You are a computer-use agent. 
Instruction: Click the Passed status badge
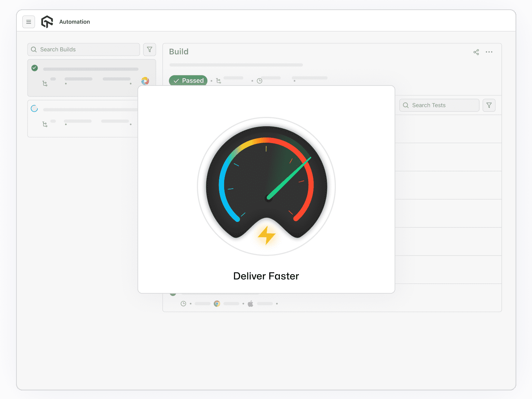coord(188,81)
